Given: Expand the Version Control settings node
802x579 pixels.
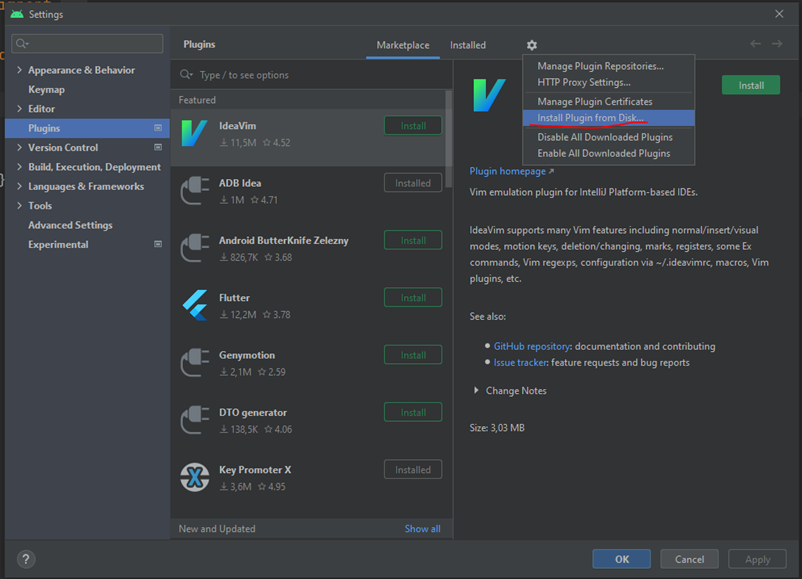Looking at the screenshot, I should coord(19,147).
